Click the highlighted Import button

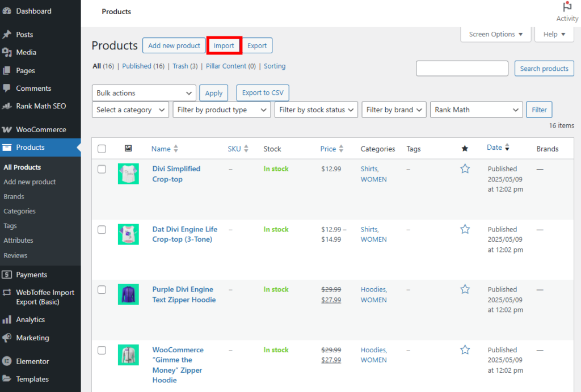pyautogui.click(x=224, y=45)
